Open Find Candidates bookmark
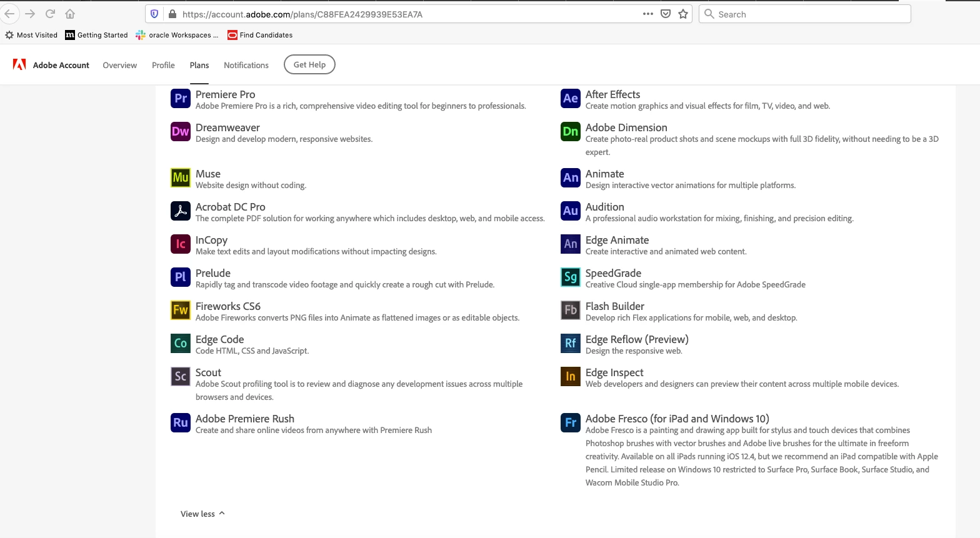Image resolution: width=980 pixels, height=538 pixels. [261, 35]
